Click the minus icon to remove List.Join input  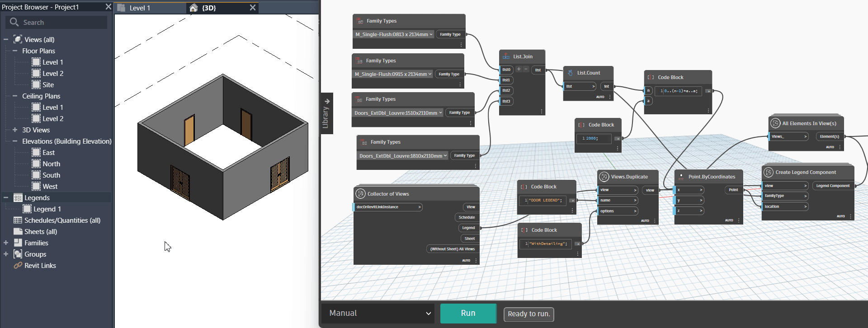(526, 69)
